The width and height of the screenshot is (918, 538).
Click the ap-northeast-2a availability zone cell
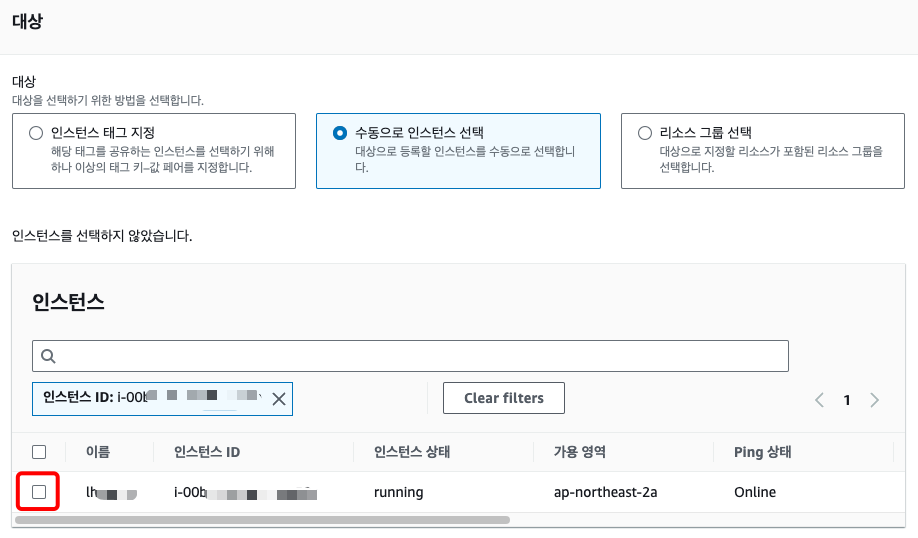click(x=605, y=492)
